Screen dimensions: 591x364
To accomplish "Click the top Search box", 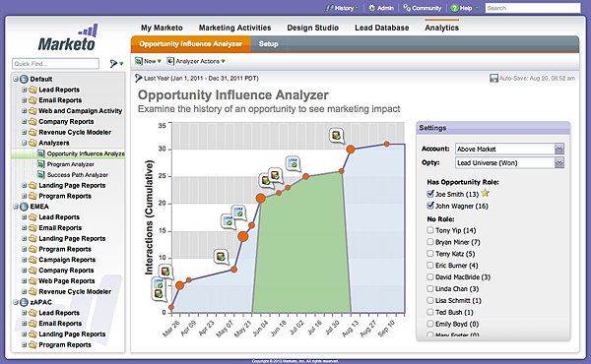I will click(533, 8).
